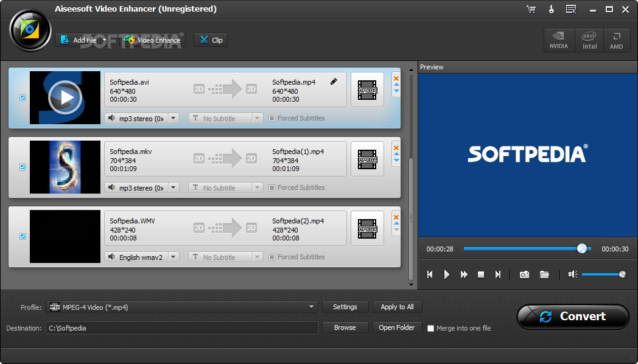Screen dimensions: 638x364
Task: Click output name Softpedia(1).mp4
Action: [298, 152]
